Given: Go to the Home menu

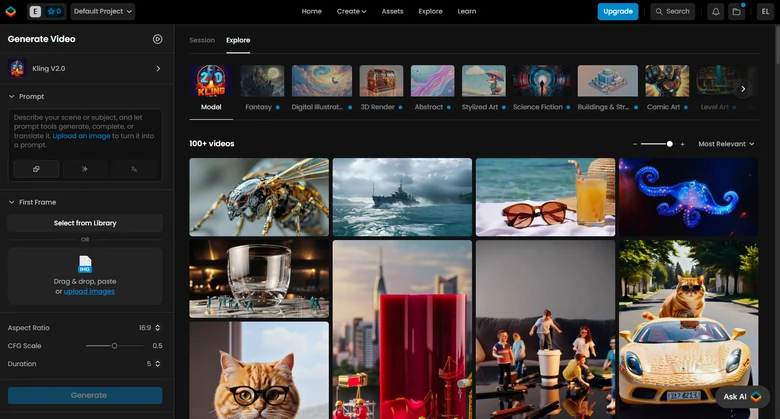Looking at the screenshot, I should (311, 11).
